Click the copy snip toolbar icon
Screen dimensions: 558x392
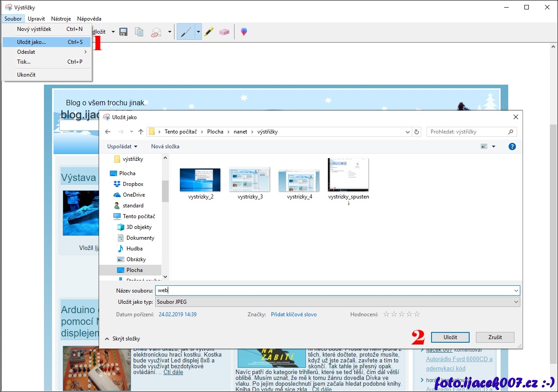point(139,32)
